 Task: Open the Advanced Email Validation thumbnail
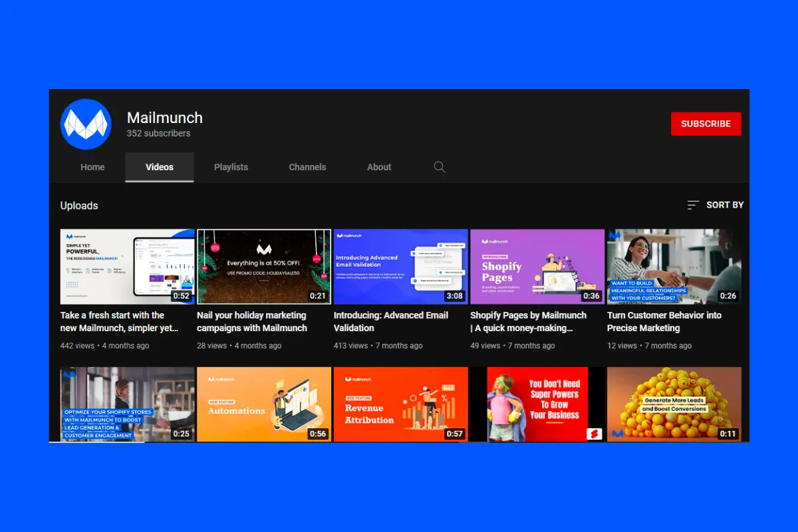(401, 267)
